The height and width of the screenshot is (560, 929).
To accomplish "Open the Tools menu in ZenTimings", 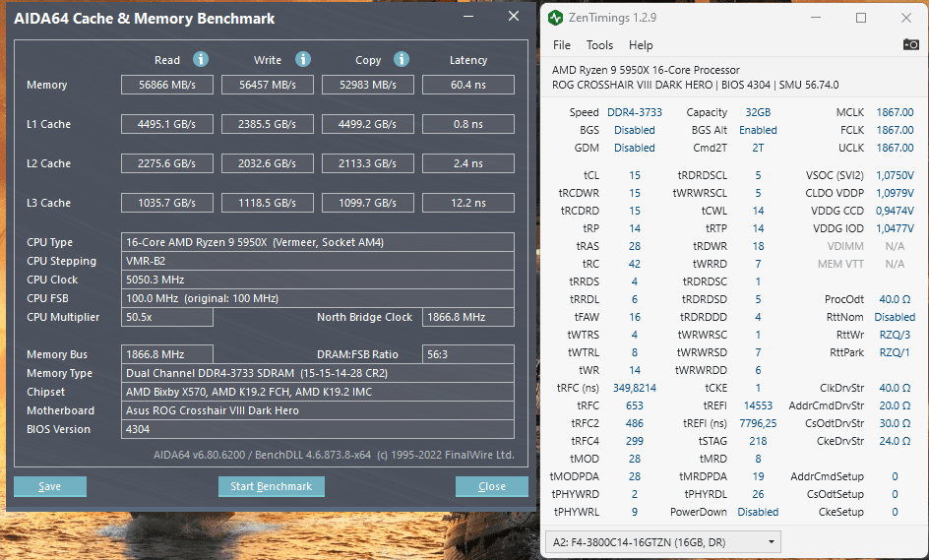I will 599,45.
